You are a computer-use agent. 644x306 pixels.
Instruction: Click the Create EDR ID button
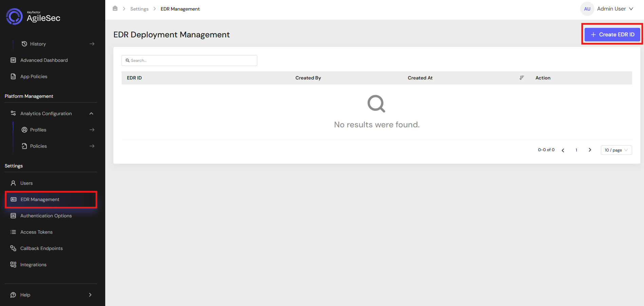tap(612, 35)
